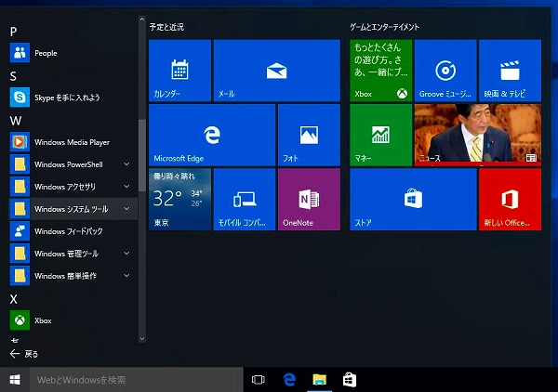558x392 pixels.
Task: Launch the Microsoft Edge tile
Action: click(212, 135)
